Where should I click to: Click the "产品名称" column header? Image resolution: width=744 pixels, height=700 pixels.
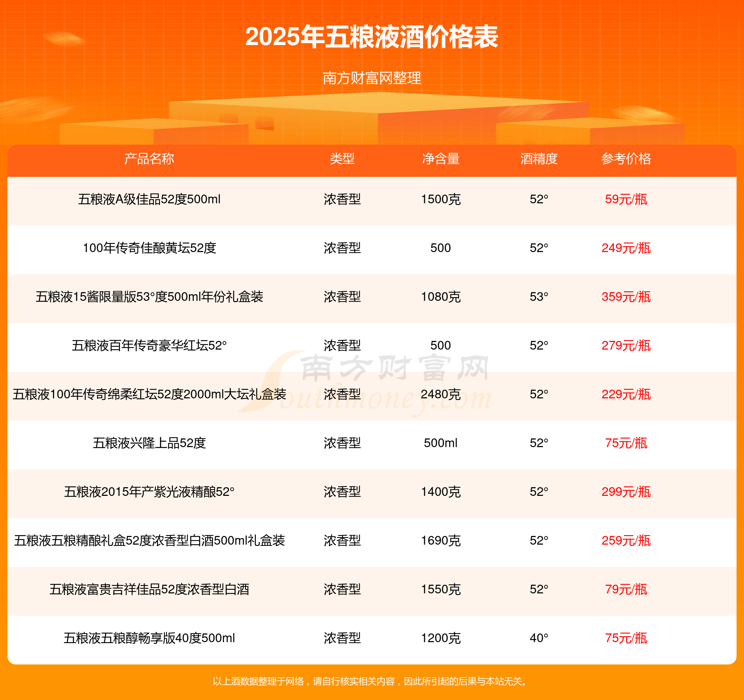point(149,159)
